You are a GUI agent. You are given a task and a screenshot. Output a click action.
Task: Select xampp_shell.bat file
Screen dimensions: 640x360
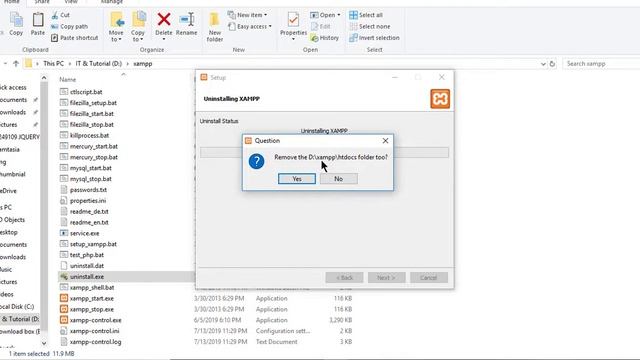coord(92,287)
